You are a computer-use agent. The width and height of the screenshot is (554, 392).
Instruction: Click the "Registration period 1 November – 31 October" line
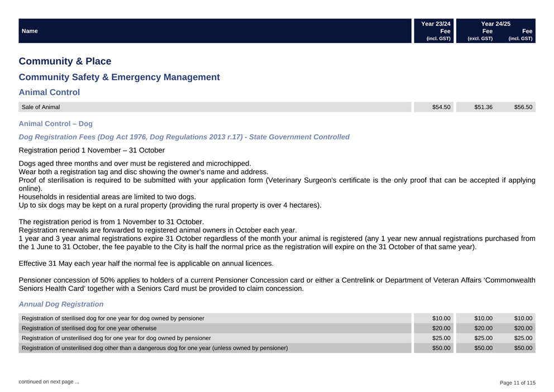tap(92, 150)
